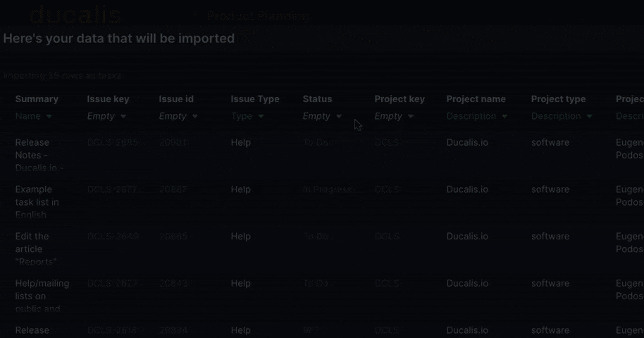Open the Issue id Empty mapping dropdown

point(178,116)
